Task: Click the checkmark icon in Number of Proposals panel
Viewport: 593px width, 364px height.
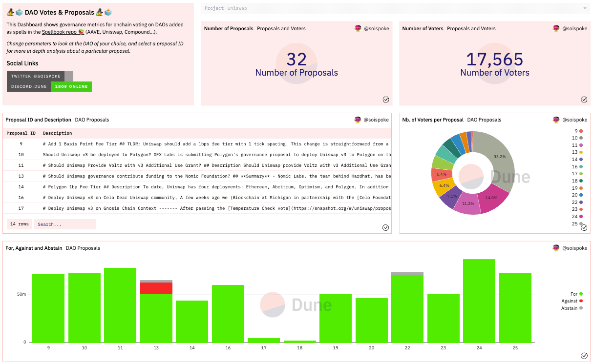Action: [386, 100]
